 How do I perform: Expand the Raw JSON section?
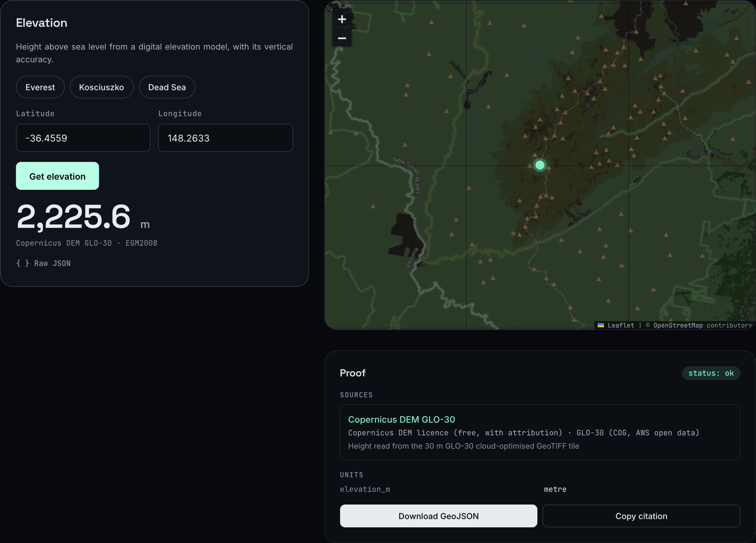coord(43,263)
